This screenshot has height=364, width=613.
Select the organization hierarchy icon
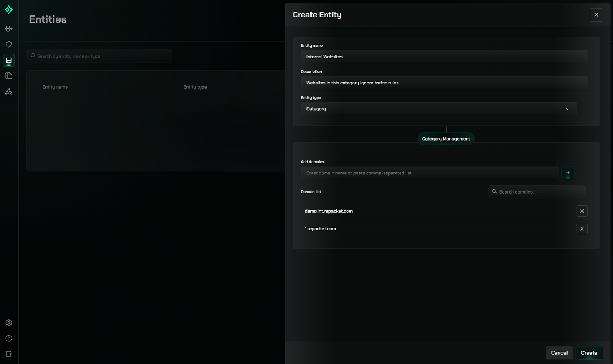pos(9,91)
